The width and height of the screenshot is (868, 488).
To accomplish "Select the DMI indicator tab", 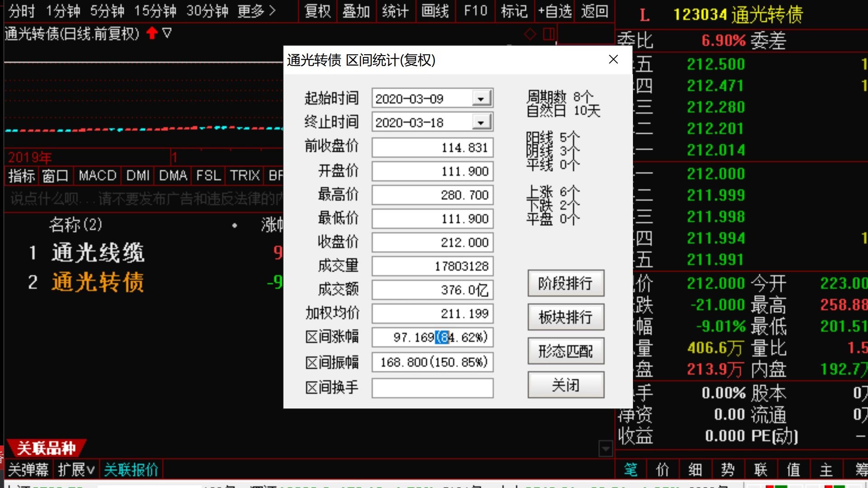I will click(138, 175).
